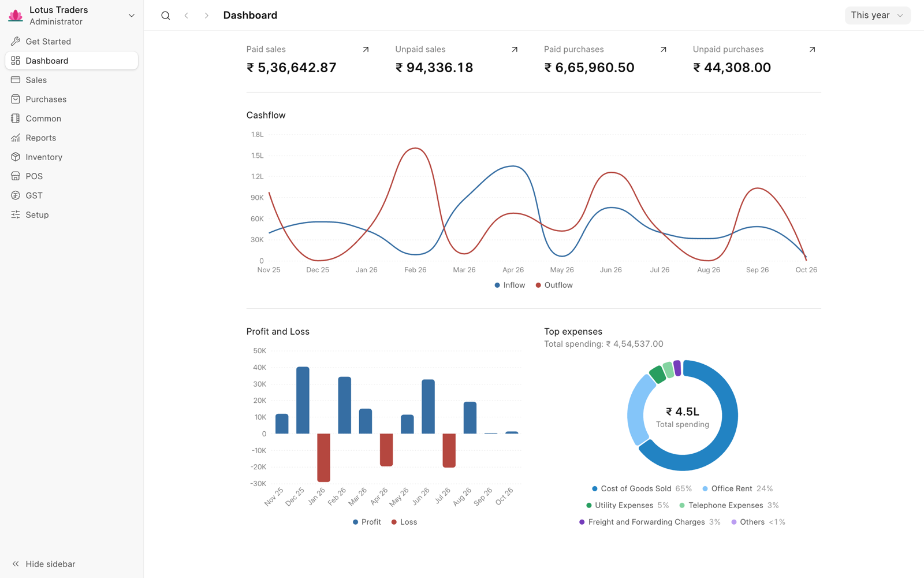Click the light blue Office Rent donut segment

[636, 410]
